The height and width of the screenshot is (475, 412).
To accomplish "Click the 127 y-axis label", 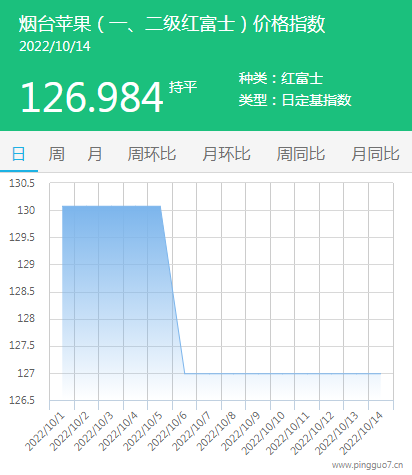I will click(26, 373).
